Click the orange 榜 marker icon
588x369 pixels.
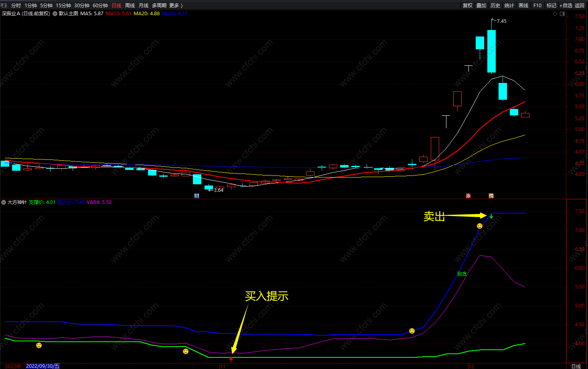click(x=491, y=196)
